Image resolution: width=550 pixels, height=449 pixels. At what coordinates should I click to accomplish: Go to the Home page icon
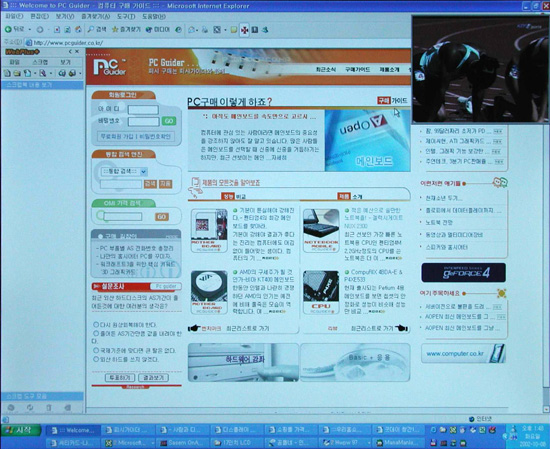click(78, 30)
